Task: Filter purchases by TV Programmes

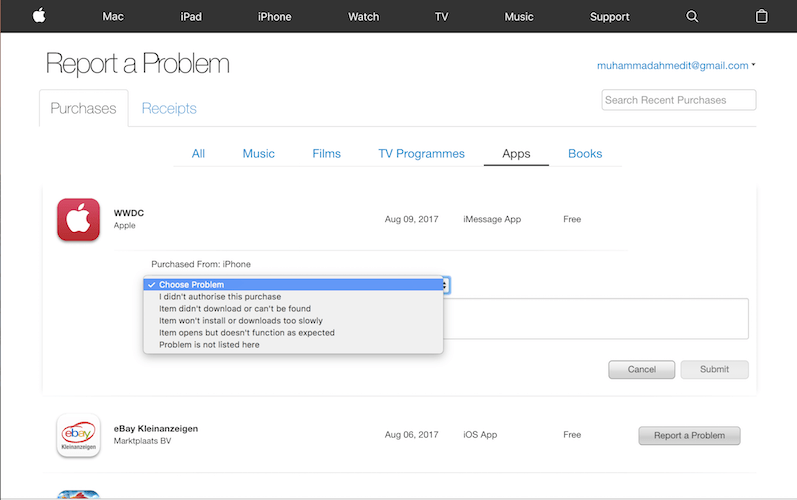Action: tap(421, 153)
